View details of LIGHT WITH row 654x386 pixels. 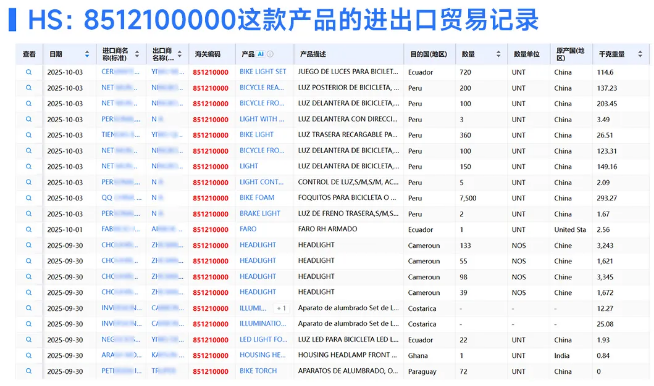tap(29, 119)
